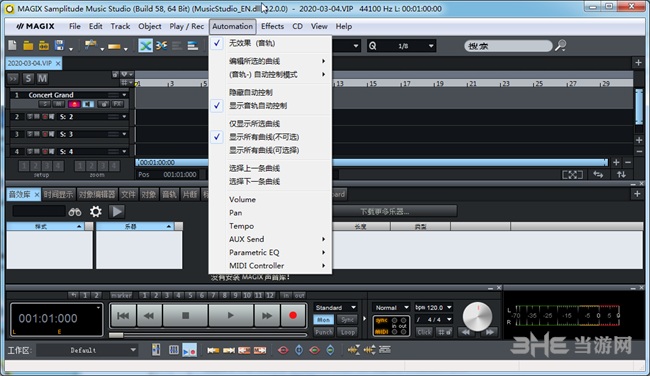Screen dimensions: 650x376
Task: Switch to the 时间显示 tab
Action: 58,194
